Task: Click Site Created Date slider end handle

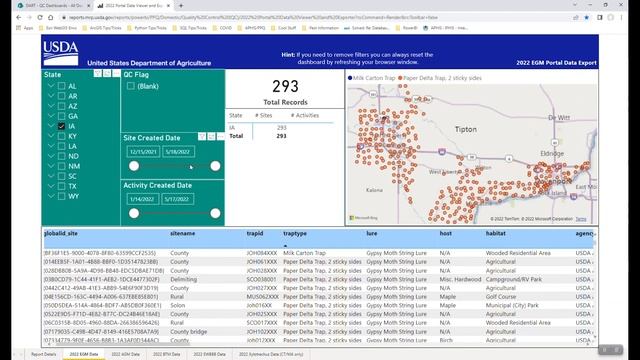Action: pos(215,166)
